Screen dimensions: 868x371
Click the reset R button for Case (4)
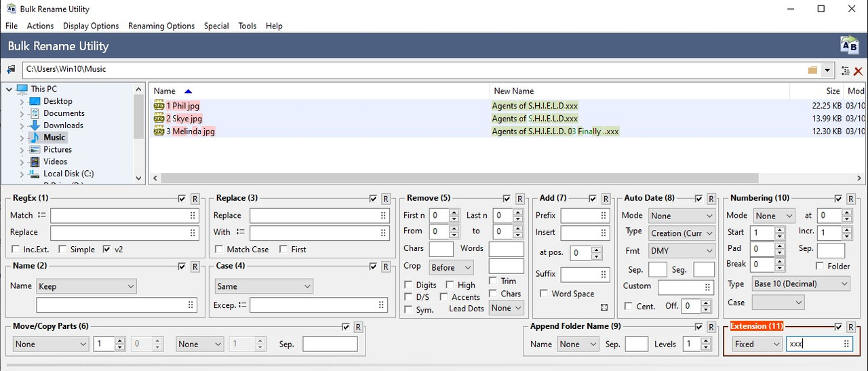click(386, 267)
